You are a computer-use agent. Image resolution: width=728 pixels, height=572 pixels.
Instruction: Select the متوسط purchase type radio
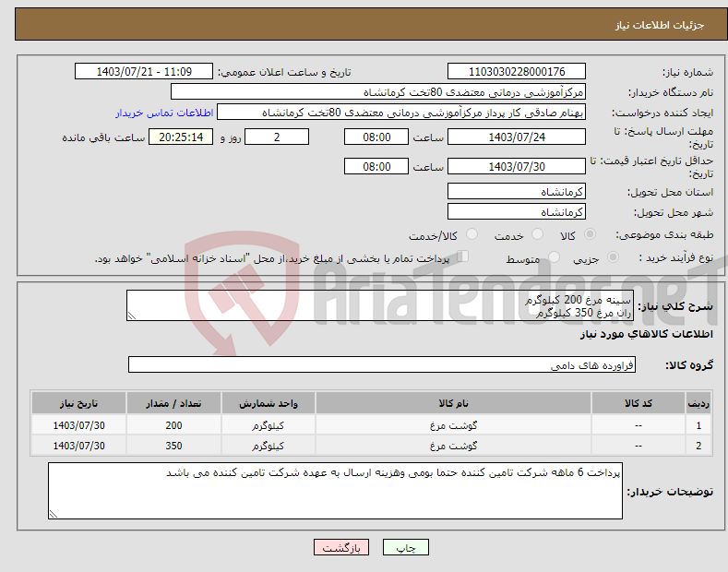pos(554,256)
